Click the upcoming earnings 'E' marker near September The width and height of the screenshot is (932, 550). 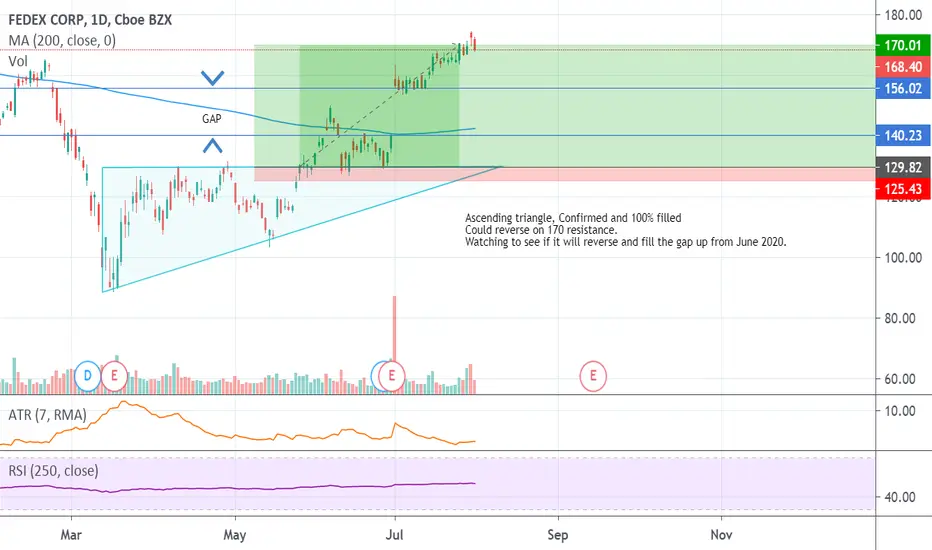[593, 376]
